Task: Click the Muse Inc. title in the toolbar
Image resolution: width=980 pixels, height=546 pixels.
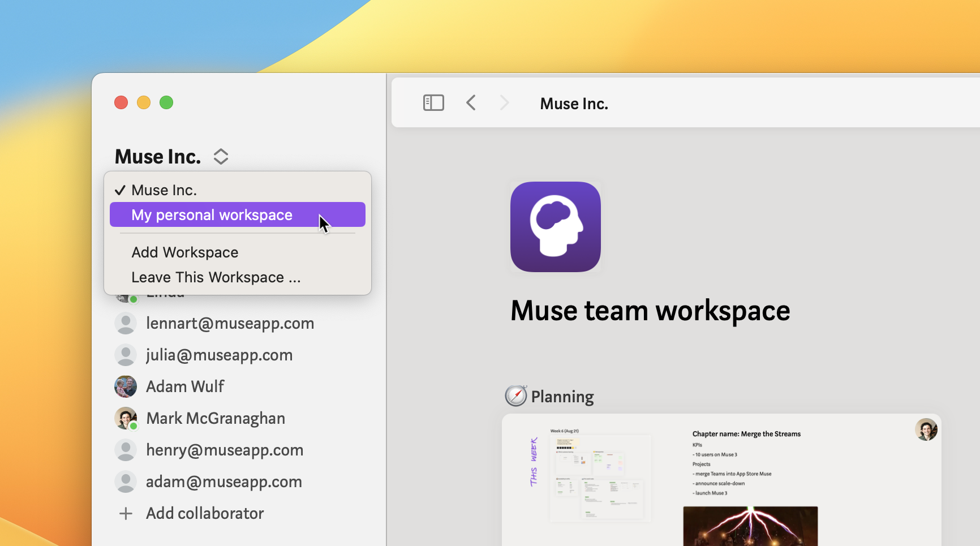Action: 574,104
